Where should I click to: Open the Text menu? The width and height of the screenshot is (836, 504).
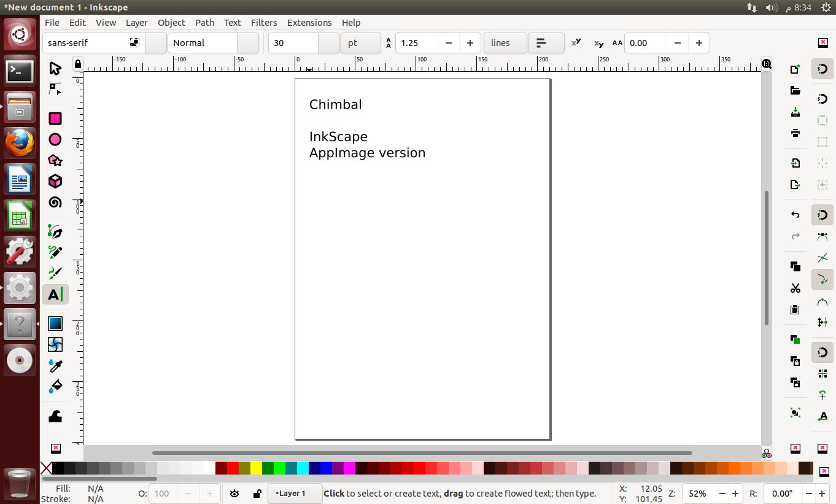(x=233, y=22)
